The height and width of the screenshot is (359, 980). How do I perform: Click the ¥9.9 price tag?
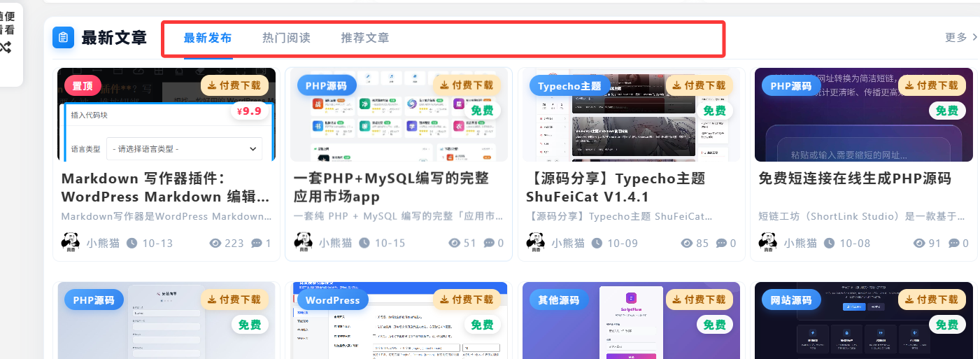pos(249,111)
